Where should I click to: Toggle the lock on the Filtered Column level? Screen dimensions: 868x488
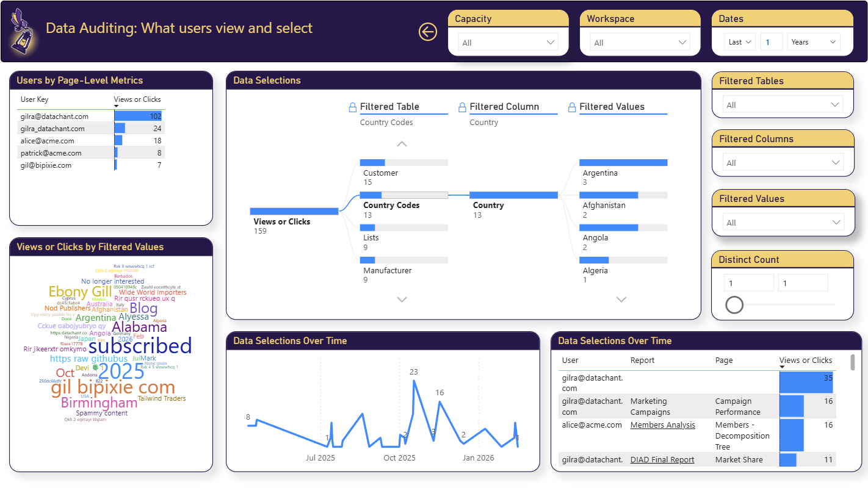point(461,106)
